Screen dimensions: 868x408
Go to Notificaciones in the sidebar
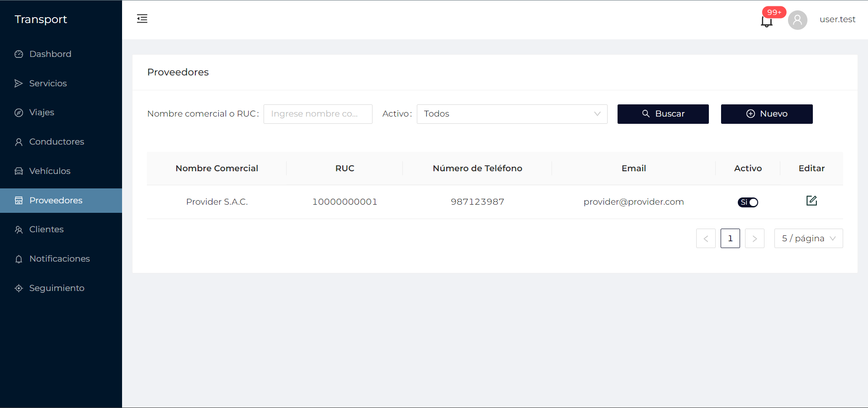tap(61, 259)
